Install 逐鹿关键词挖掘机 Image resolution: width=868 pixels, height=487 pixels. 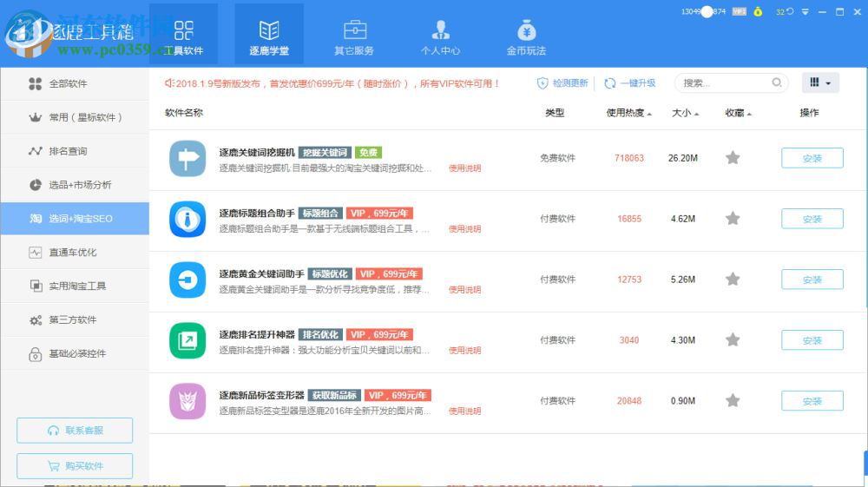[812, 158]
